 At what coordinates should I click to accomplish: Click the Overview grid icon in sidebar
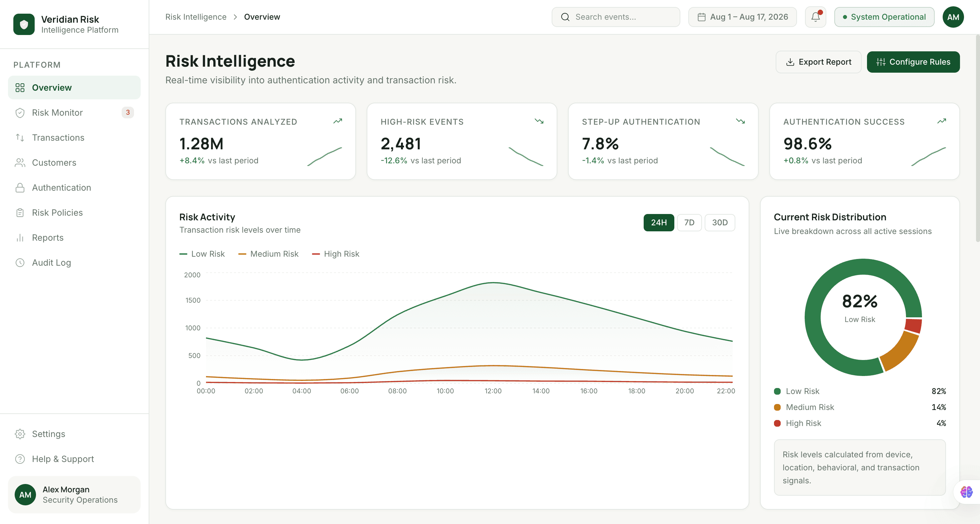pyautogui.click(x=20, y=88)
